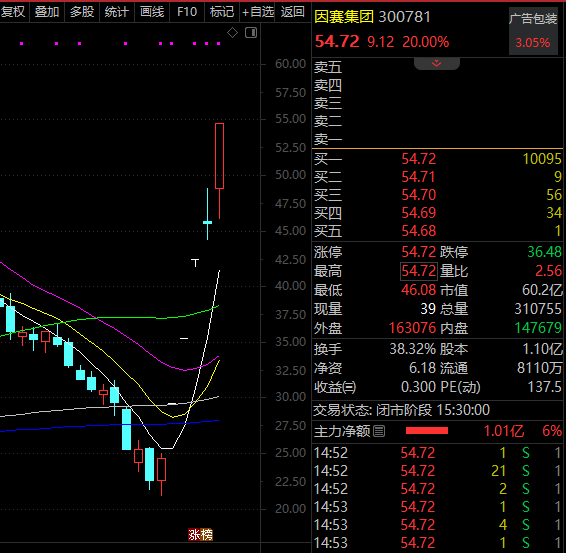Image resolution: width=566 pixels, height=553 pixels.
Task: Open the 叠加 overlay option
Action: [x=47, y=12]
